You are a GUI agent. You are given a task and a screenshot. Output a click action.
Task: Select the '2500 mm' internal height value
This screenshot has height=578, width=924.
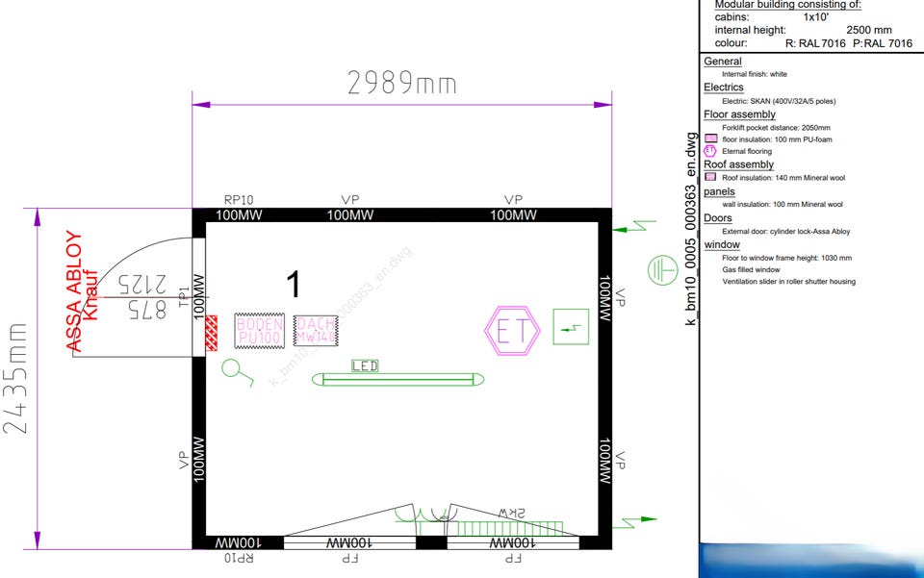coord(869,30)
